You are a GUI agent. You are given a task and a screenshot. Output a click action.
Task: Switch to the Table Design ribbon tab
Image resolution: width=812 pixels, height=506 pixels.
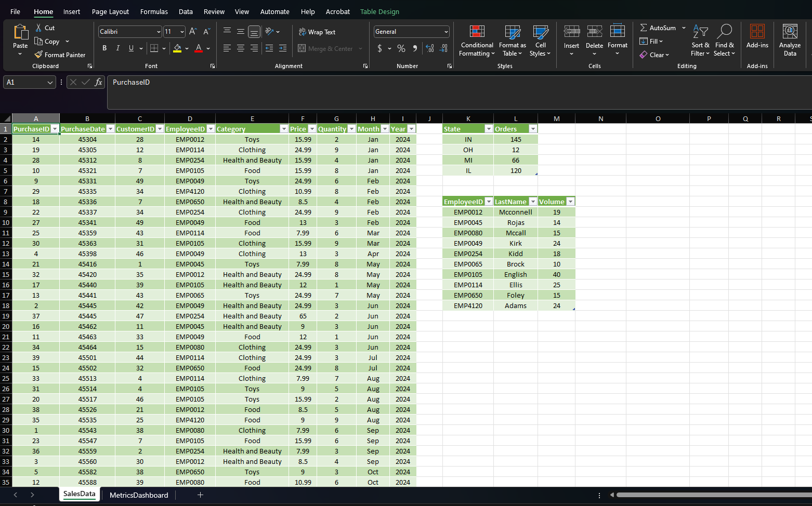(381, 11)
